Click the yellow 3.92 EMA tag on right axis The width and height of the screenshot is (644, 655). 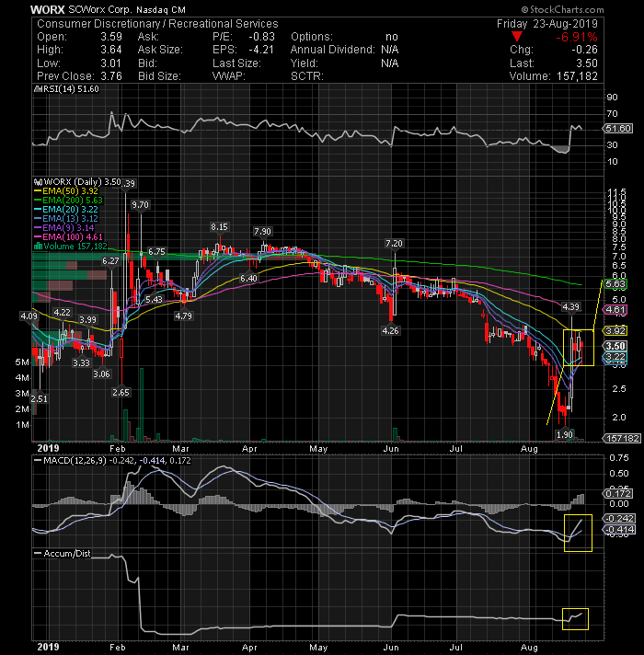[x=615, y=331]
